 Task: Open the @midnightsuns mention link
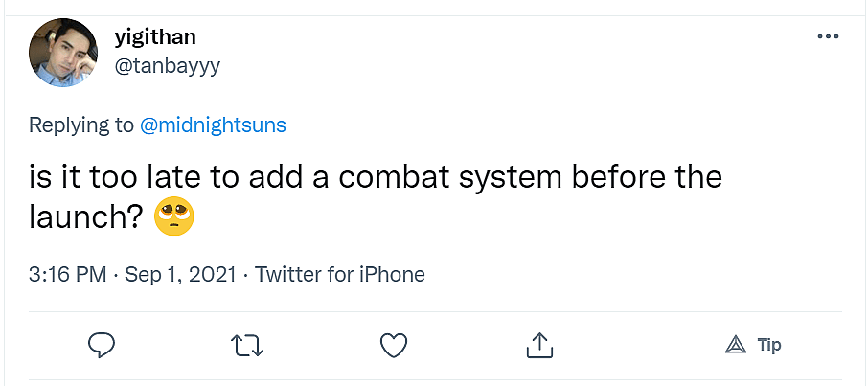213,125
